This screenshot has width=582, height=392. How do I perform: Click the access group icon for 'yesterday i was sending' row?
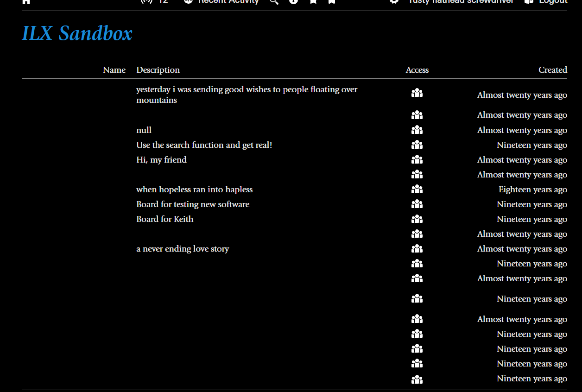(x=417, y=93)
